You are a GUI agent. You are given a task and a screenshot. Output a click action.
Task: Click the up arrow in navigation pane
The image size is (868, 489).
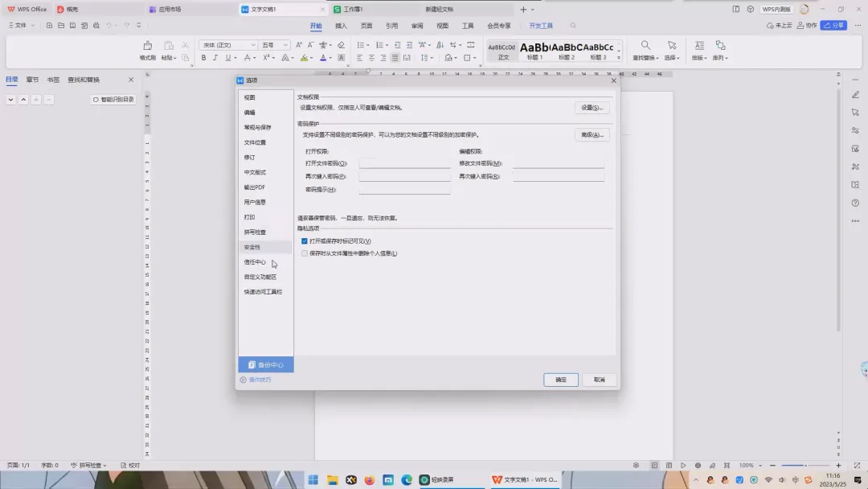(23, 100)
